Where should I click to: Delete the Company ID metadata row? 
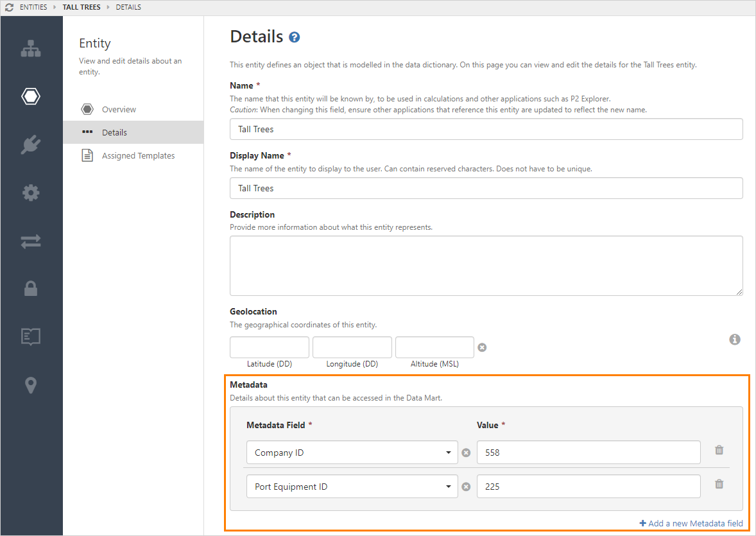719,451
